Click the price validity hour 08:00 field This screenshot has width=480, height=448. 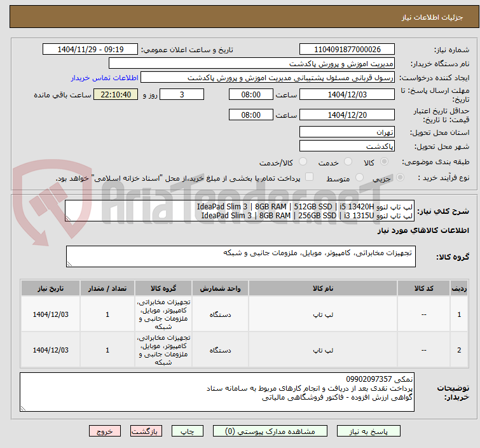click(250, 115)
